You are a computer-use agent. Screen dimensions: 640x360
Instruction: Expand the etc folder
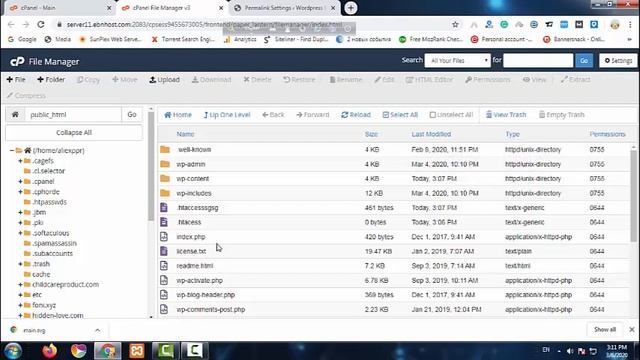pyautogui.click(x=20, y=295)
